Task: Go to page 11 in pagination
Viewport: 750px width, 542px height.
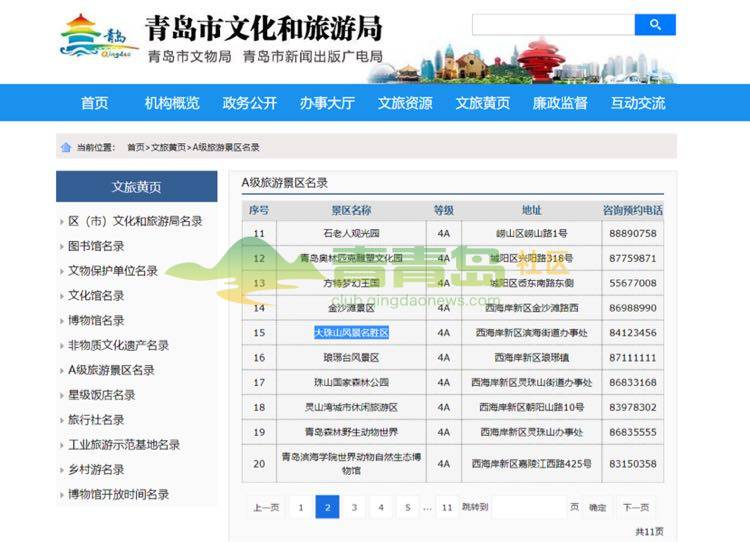Action: [x=447, y=507]
